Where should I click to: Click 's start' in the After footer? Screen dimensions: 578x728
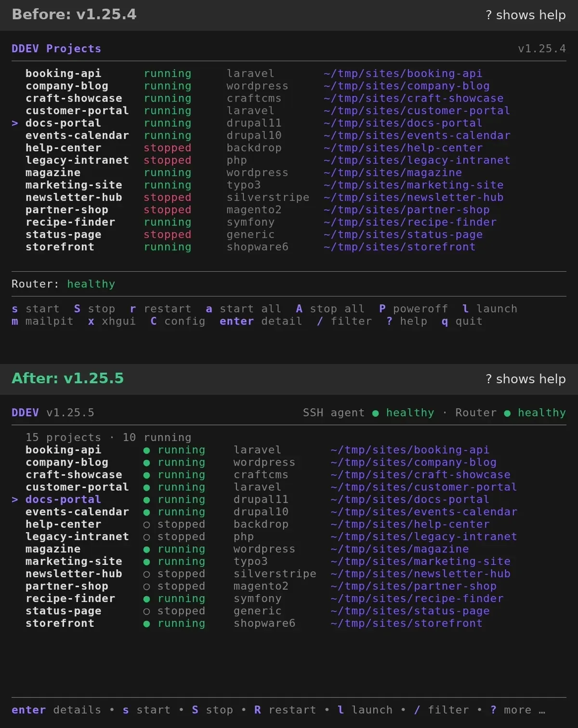pyautogui.click(x=146, y=710)
